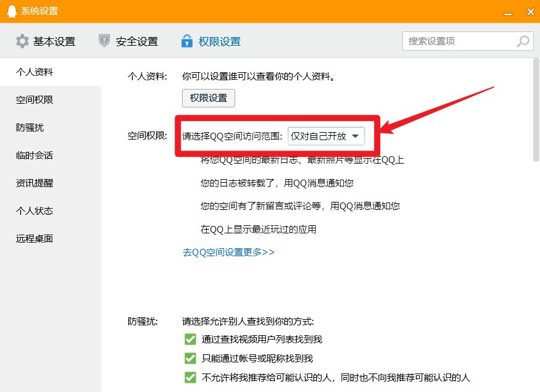Select 个人资料 in the sidebar
The height and width of the screenshot is (392, 540).
(x=51, y=72)
